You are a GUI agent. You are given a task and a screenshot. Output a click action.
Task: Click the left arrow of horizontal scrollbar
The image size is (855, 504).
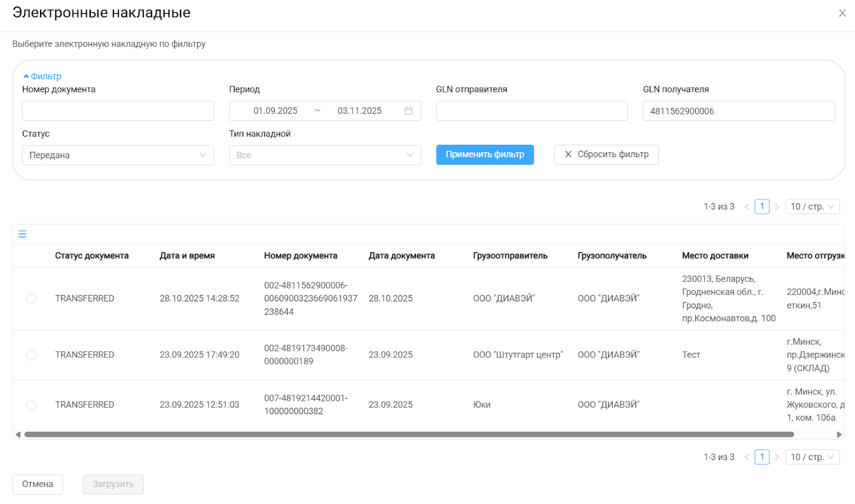click(18, 435)
